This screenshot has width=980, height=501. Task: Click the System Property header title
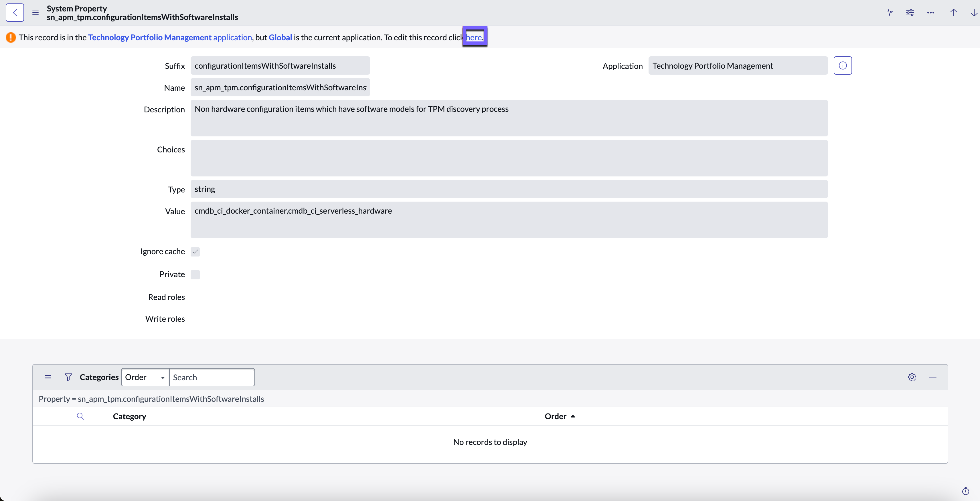(77, 8)
